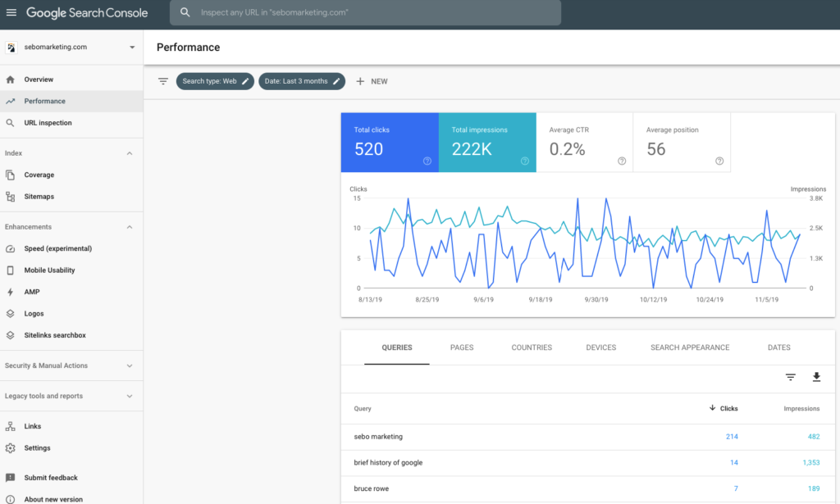840x504 pixels.
Task: Edit the Date: Last 3 months filter chip
Action: tap(302, 81)
